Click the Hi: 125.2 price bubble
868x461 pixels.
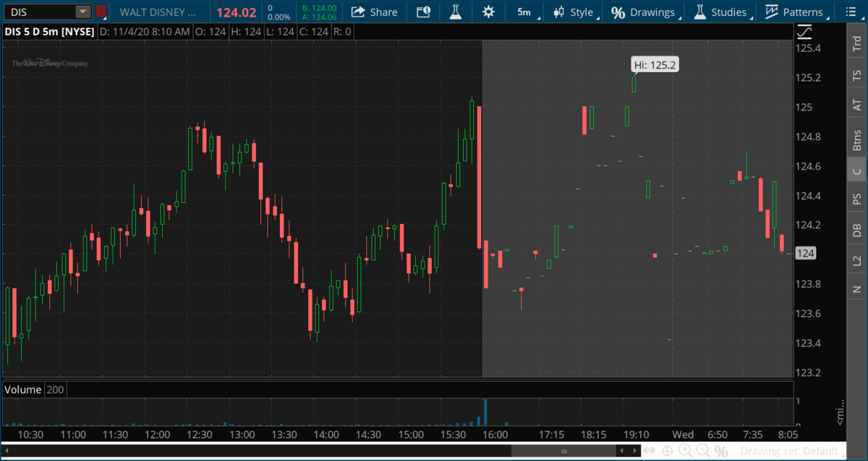pyautogui.click(x=655, y=65)
